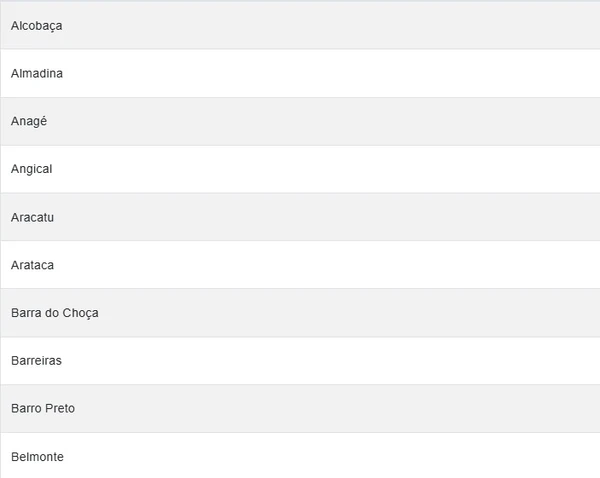Pick the Angical table row

pyautogui.click(x=300, y=169)
